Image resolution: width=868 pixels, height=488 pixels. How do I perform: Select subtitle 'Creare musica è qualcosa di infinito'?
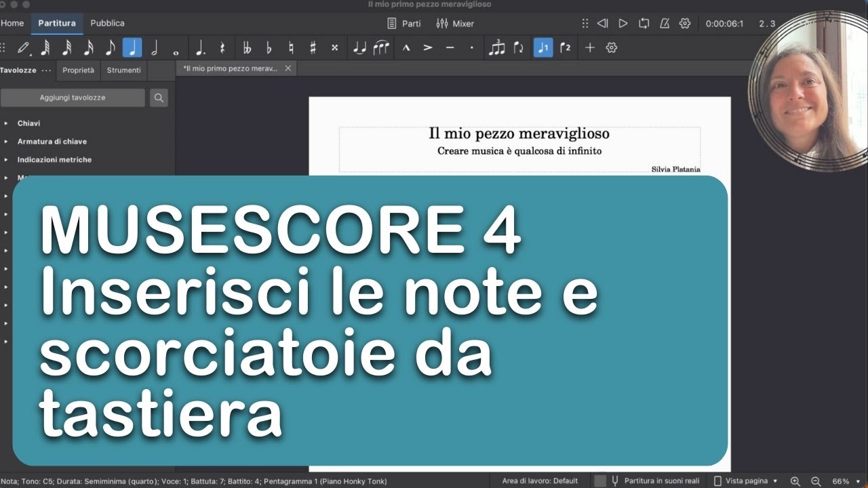tap(519, 151)
